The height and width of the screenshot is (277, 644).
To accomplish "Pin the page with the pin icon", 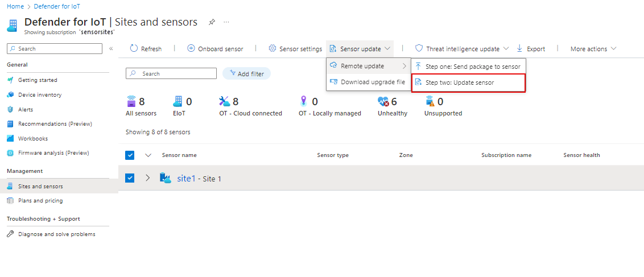I will (x=212, y=22).
